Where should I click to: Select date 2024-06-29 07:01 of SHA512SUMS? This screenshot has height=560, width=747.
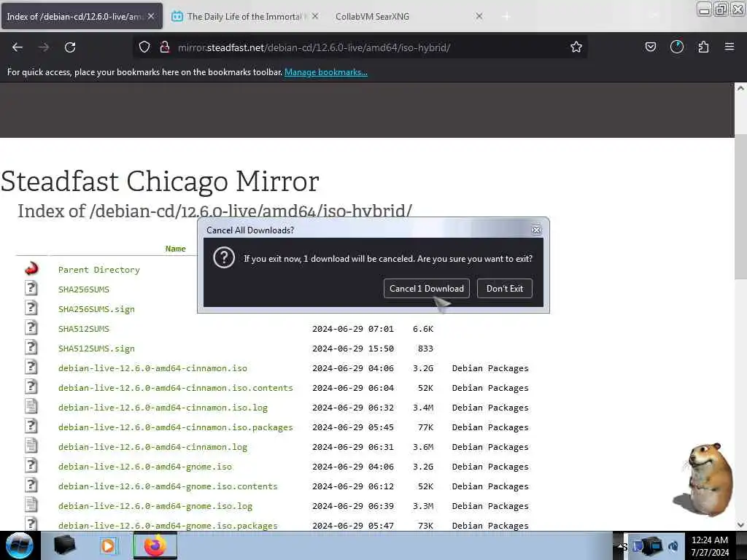tap(353, 329)
